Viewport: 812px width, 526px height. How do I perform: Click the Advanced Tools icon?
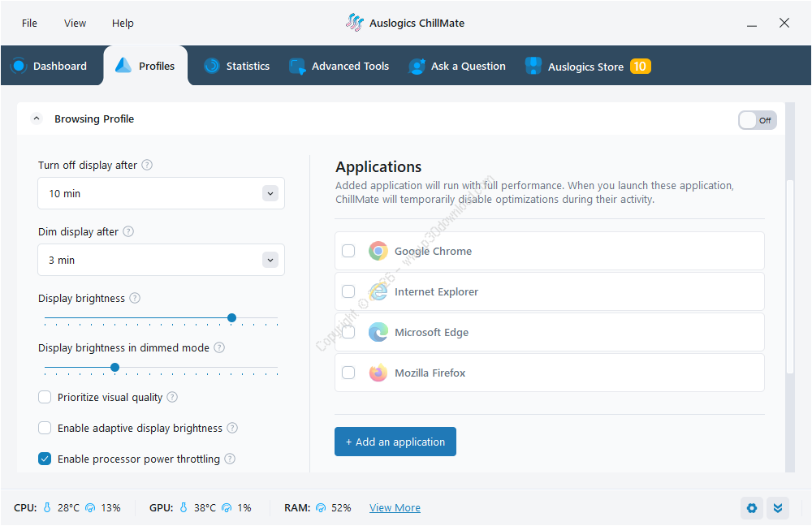click(297, 67)
